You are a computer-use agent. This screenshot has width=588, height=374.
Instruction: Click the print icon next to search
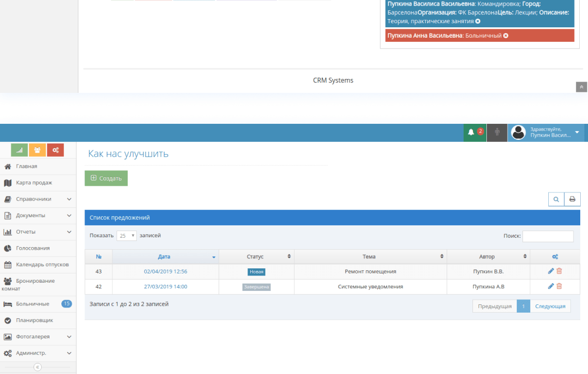point(572,199)
